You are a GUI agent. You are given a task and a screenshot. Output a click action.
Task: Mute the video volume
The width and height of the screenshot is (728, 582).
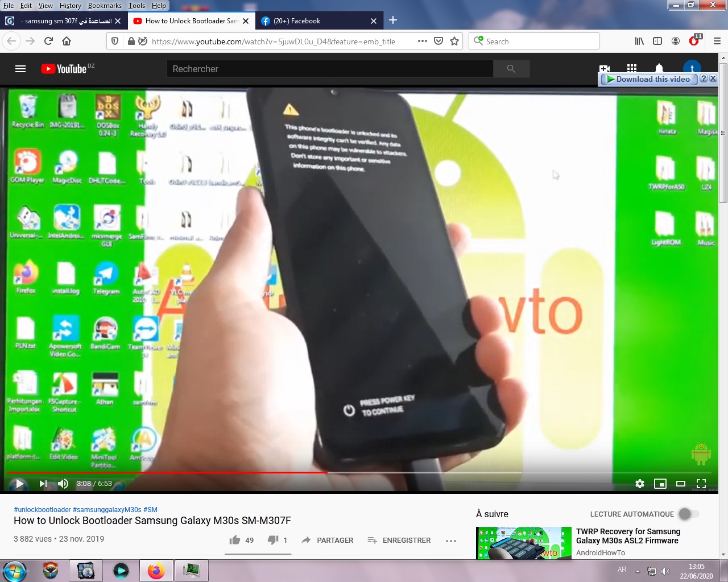coord(63,484)
